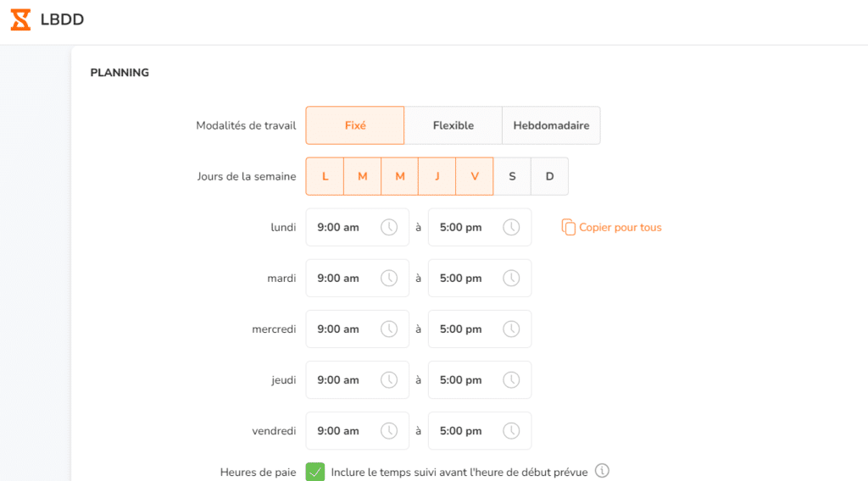The height and width of the screenshot is (481, 868).
Task: Open clock picker for mercredi end time
Action: (511, 329)
